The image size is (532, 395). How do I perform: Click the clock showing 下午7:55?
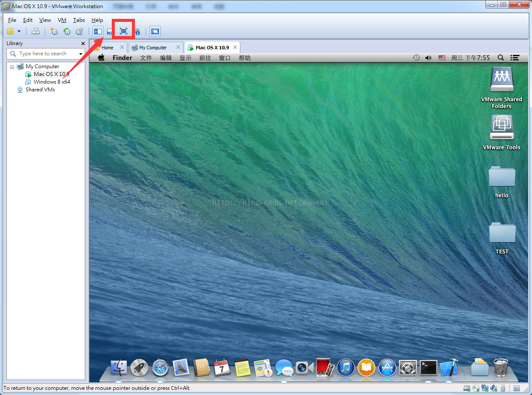(x=470, y=58)
